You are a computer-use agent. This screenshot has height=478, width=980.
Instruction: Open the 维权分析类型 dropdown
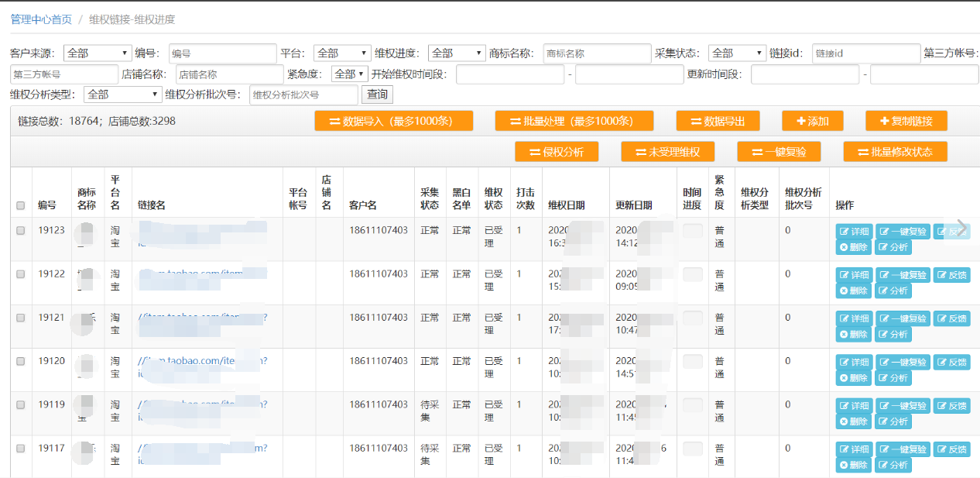(x=122, y=95)
